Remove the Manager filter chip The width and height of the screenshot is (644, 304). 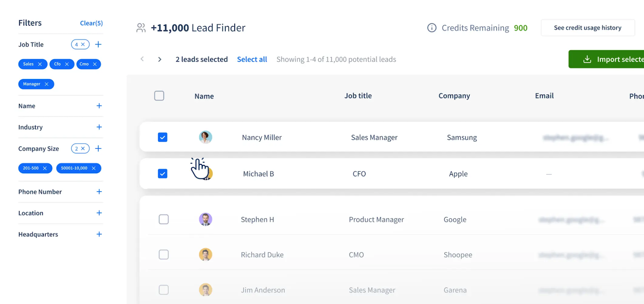pos(47,84)
